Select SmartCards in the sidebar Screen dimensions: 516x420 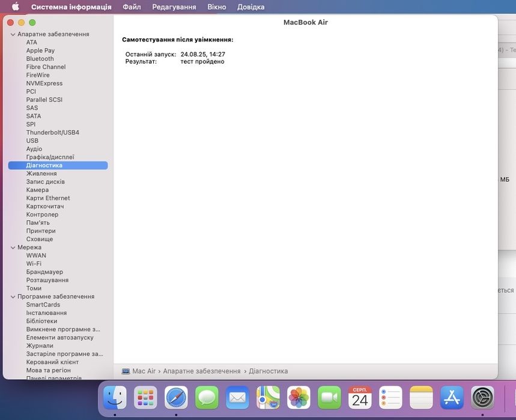coord(43,305)
